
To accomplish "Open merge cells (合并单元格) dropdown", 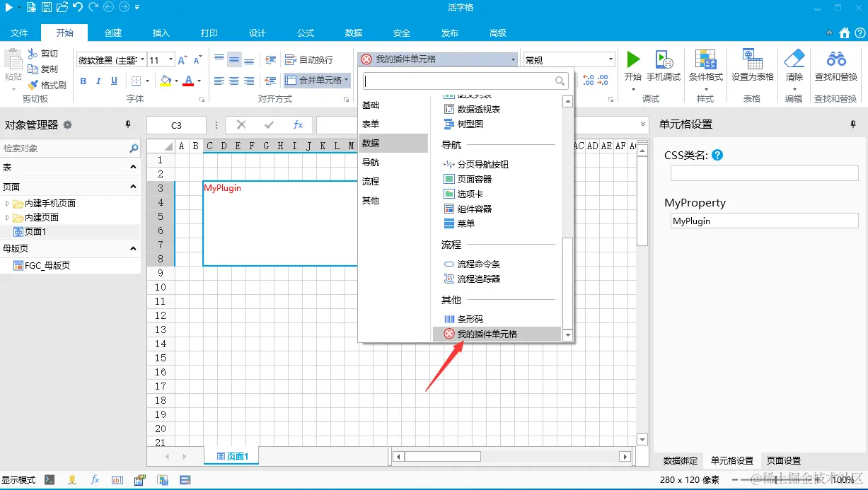I will [347, 81].
